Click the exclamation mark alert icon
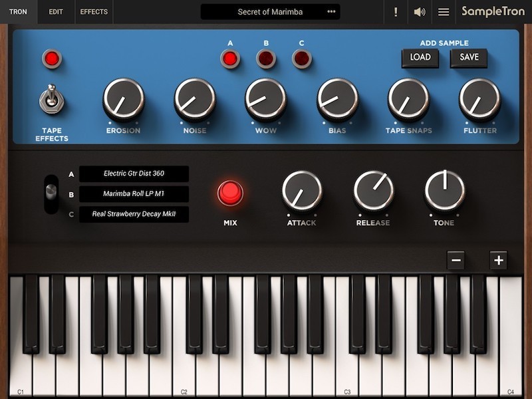 [396, 12]
